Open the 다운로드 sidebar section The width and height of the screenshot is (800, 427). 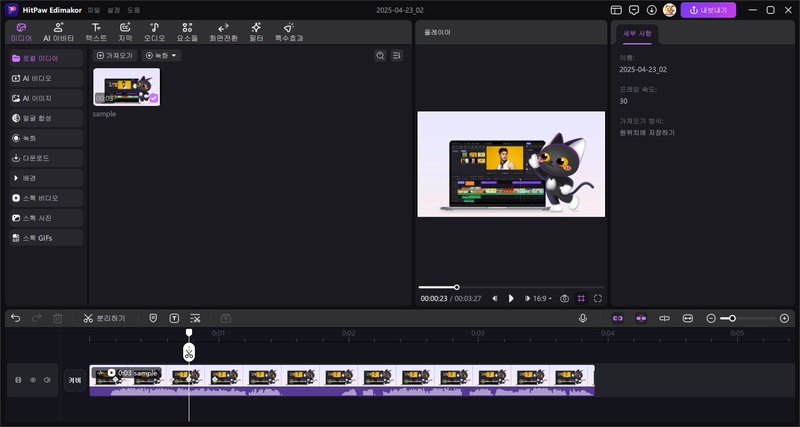pos(46,158)
